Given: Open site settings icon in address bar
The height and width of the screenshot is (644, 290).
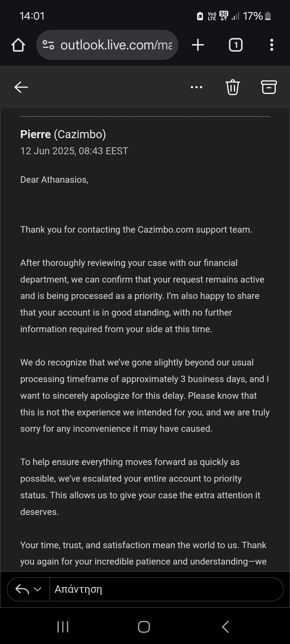Looking at the screenshot, I should click(49, 45).
